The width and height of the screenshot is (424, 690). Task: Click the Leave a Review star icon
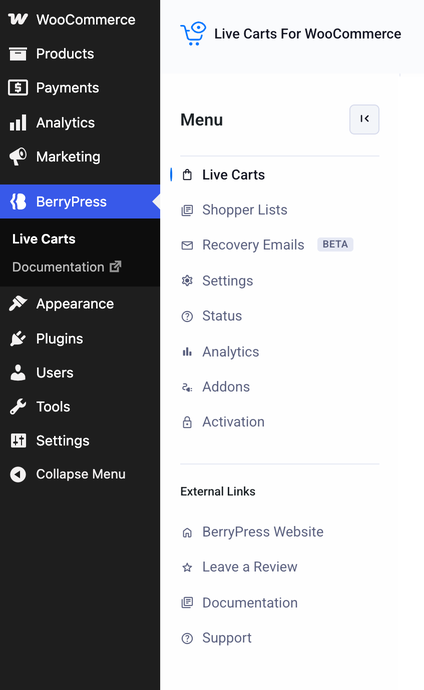click(187, 567)
